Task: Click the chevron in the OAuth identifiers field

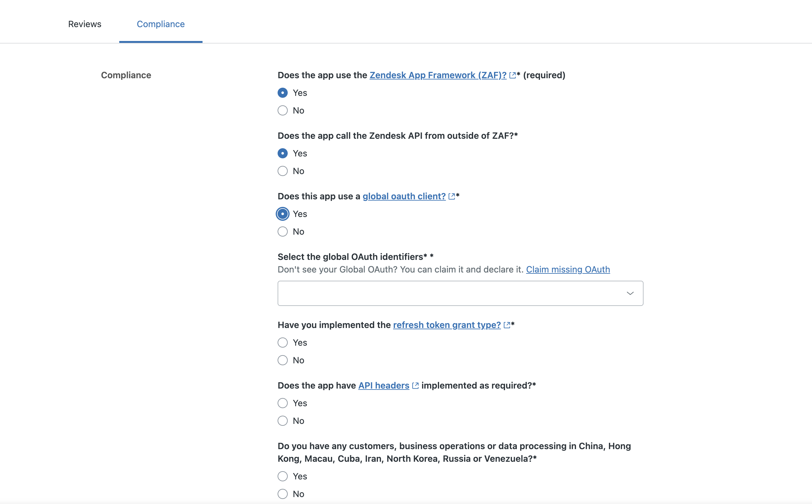Action: 630,293
